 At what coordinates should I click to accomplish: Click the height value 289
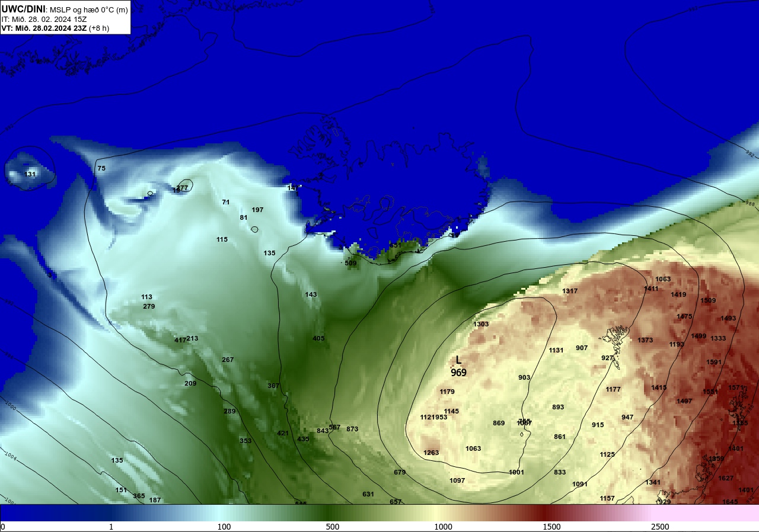point(229,411)
